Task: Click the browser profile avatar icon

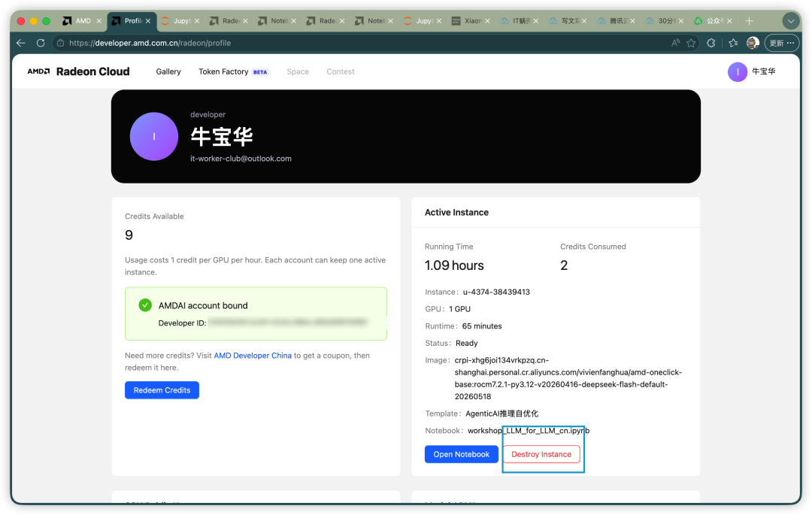Action: [753, 43]
